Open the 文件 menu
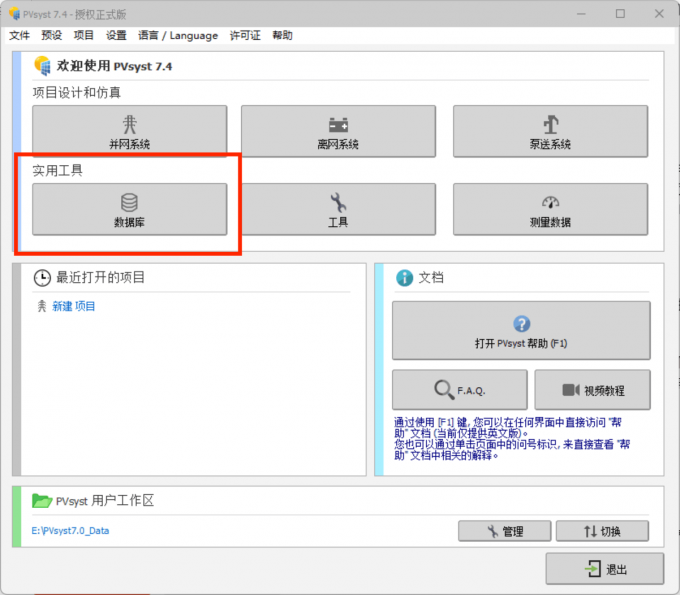The height and width of the screenshot is (595, 680). 20,36
